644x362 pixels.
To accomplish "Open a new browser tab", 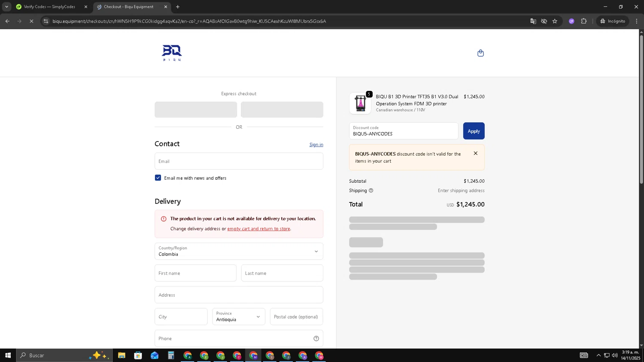I will pyautogui.click(x=178, y=6).
